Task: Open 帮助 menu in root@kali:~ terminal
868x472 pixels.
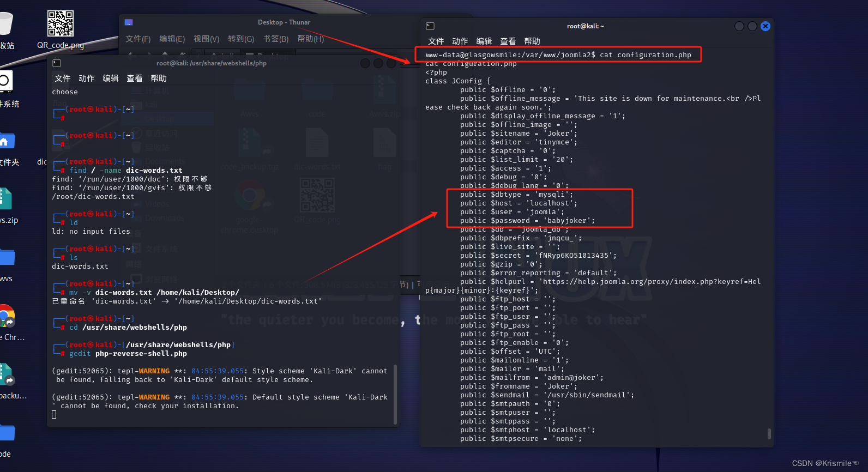Action: pyautogui.click(x=532, y=41)
